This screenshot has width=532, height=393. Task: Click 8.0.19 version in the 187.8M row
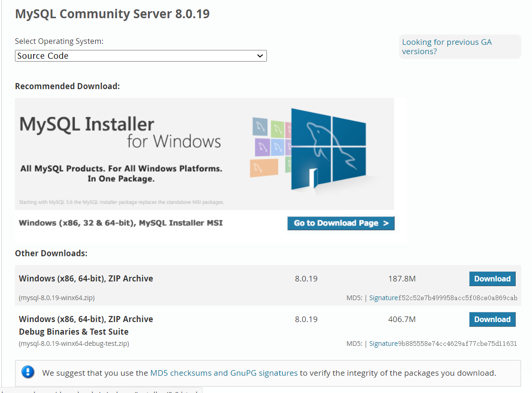(306, 279)
